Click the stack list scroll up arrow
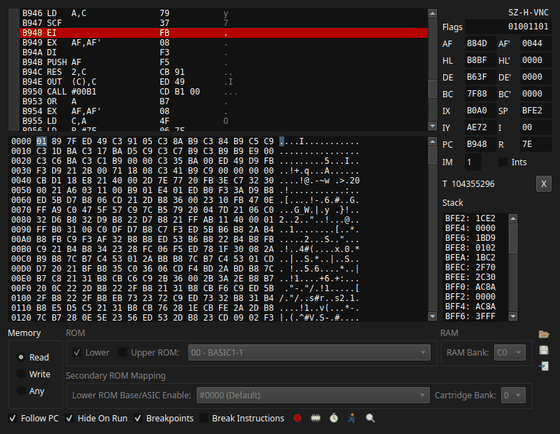The width and height of the screenshot is (560, 434). point(513,218)
